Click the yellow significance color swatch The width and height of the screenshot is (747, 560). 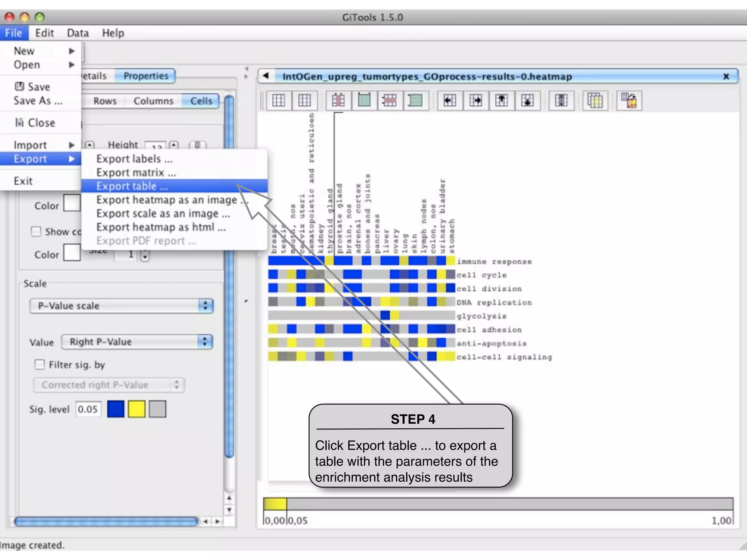pyautogui.click(x=137, y=409)
